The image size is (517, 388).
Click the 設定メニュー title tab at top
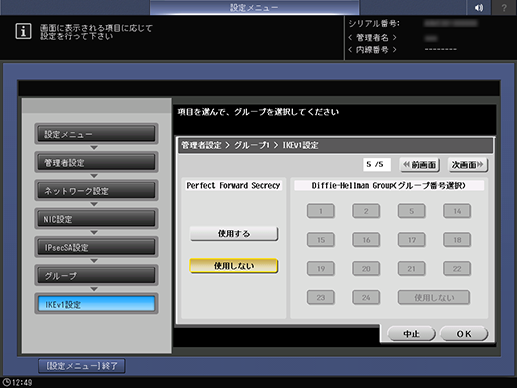(254, 7)
